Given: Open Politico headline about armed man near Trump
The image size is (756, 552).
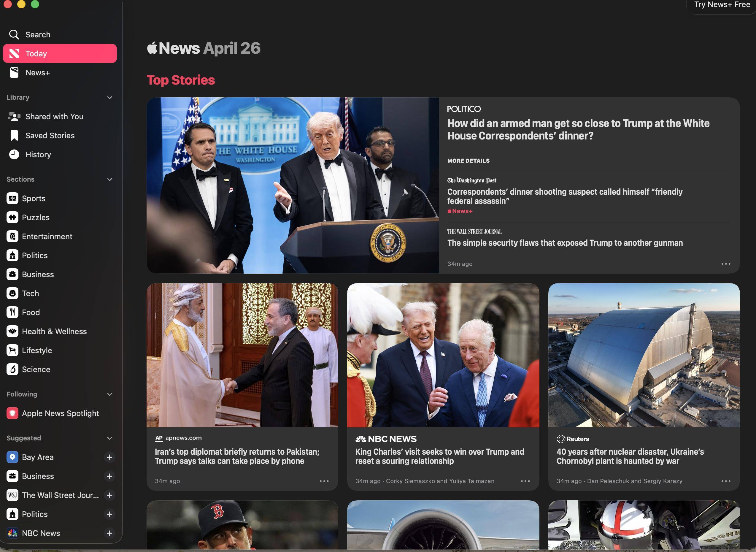Looking at the screenshot, I should pyautogui.click(x=578, y=130).
